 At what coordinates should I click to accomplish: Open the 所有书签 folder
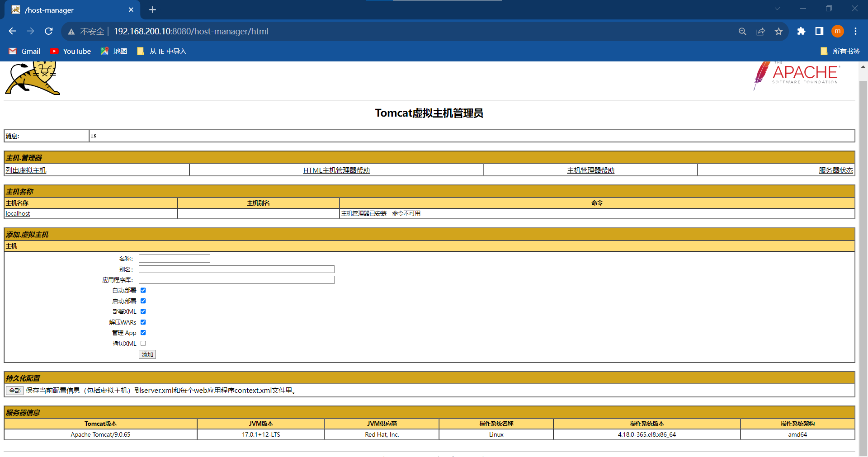pyautogui.click(x=840, y=51)
